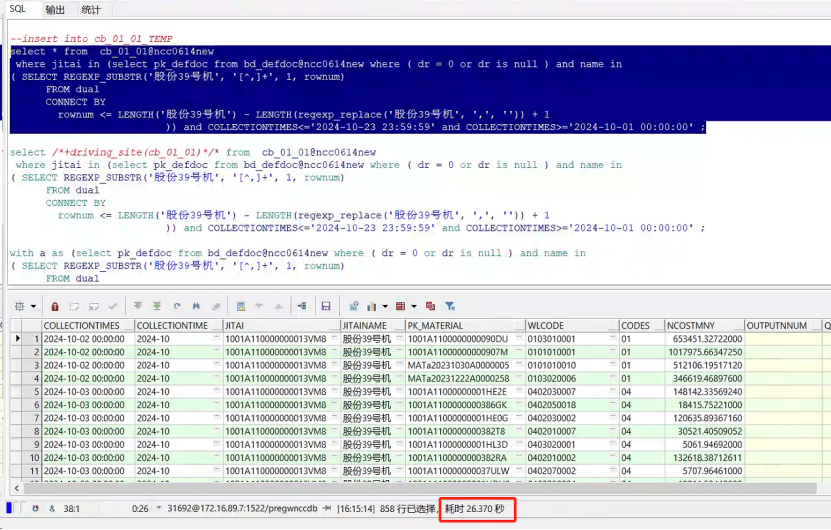This screenshot has height=530, width=831.
Task: Click cursor position 38:1 in status bar
Action: [72, 509]
